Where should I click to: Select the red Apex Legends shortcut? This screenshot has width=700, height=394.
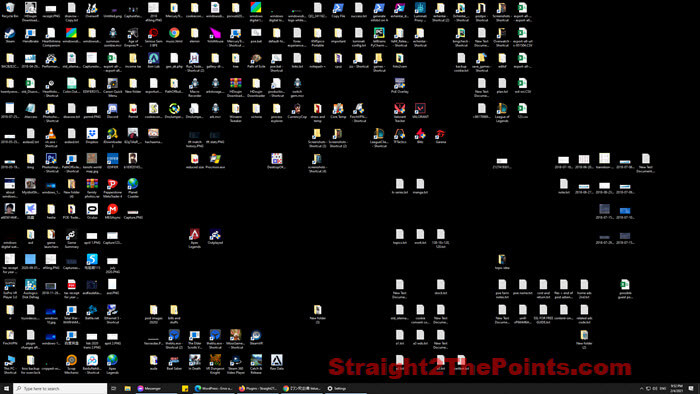click(195, 239)
